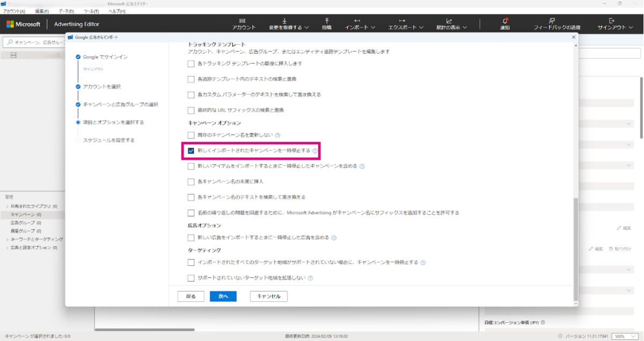Image resolution: width=644 pixels, height=341 pixels.
Task: Check 各追跡テンプレート内のテキストの検索と置換
Action: 191,79
